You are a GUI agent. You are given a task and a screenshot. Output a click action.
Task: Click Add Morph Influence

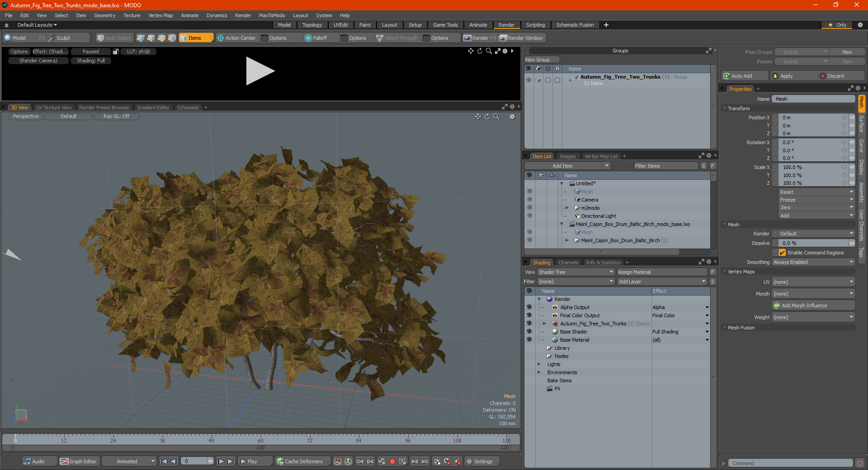(814, 305)
